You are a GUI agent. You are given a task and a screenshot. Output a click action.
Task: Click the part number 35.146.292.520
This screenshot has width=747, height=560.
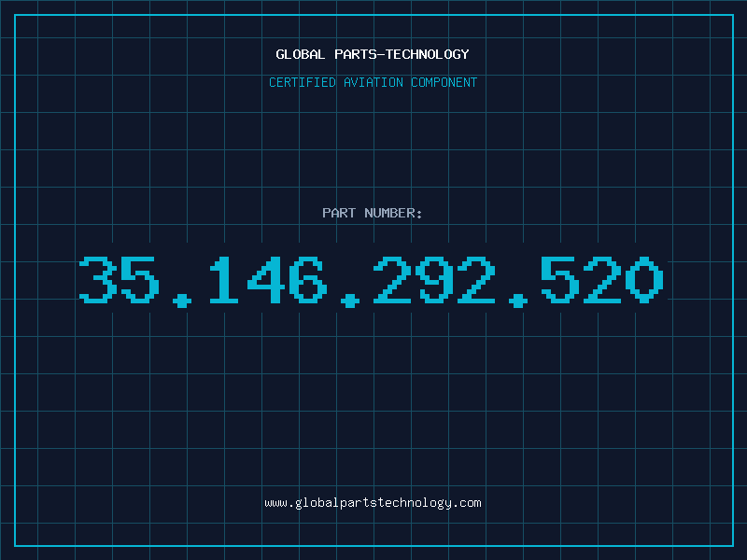(371, 282)
